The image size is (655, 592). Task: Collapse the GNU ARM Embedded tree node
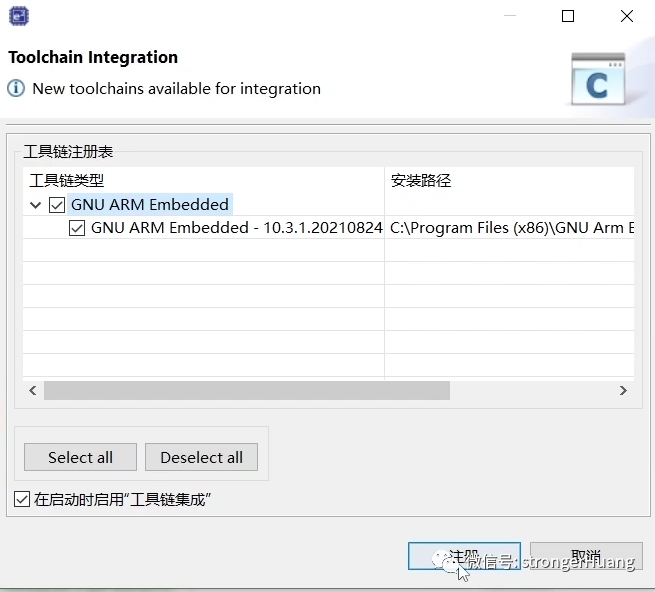click(x=36, y=205)
